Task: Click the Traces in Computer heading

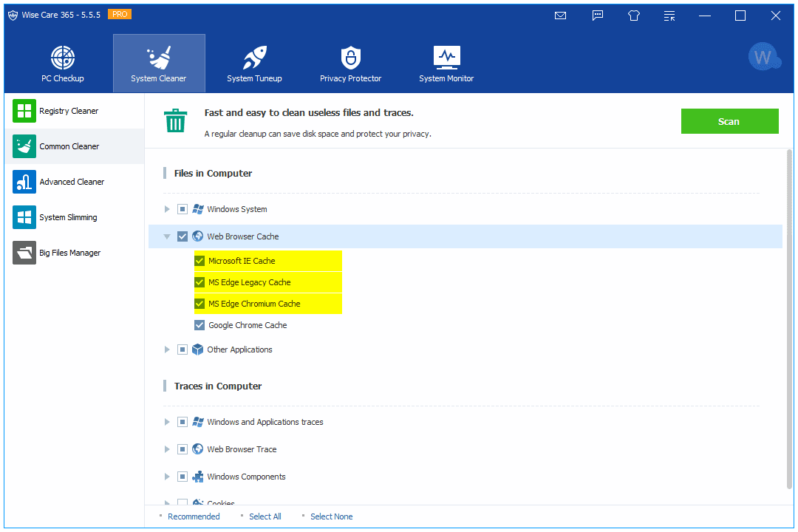Action: 218,386
